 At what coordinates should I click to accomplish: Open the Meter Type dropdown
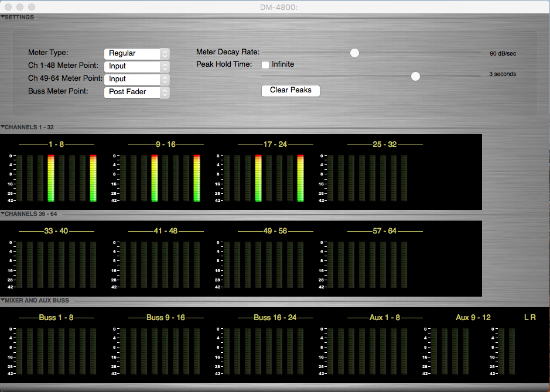click(x=137, y=54)
